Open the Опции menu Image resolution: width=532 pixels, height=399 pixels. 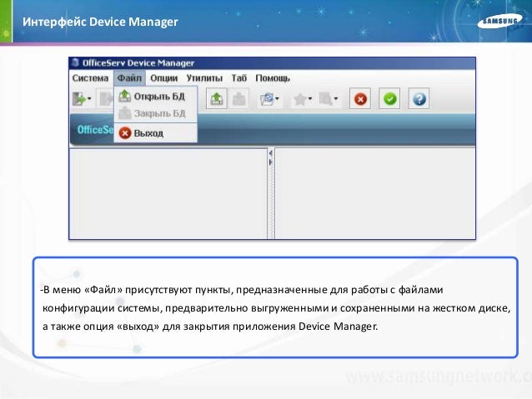tap(164, 78)
